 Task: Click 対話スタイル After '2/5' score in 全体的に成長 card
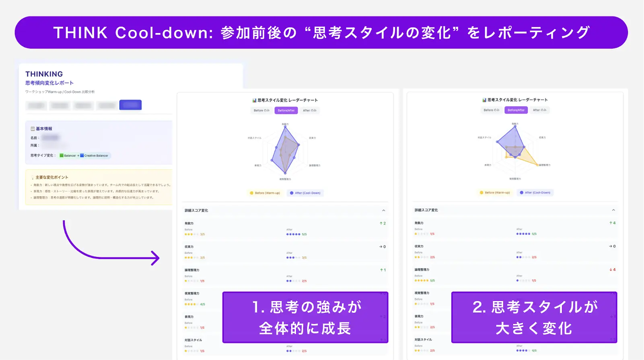304,351
